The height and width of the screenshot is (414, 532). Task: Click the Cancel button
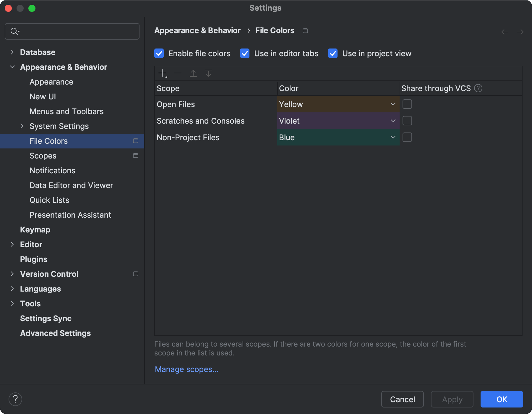(402, 399)
